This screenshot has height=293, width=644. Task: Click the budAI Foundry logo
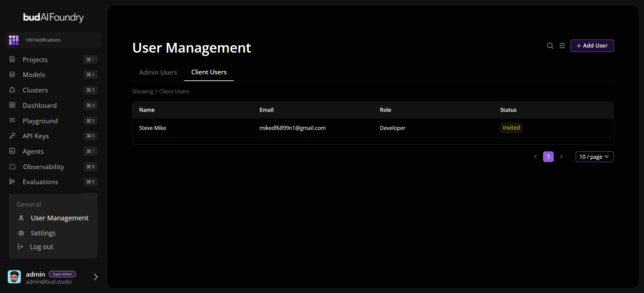tap(53, 17)
